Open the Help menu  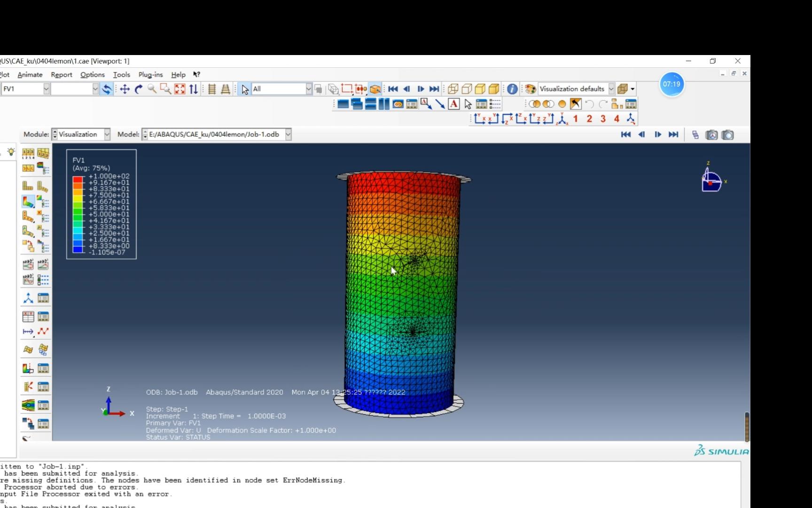click(178, 75)
